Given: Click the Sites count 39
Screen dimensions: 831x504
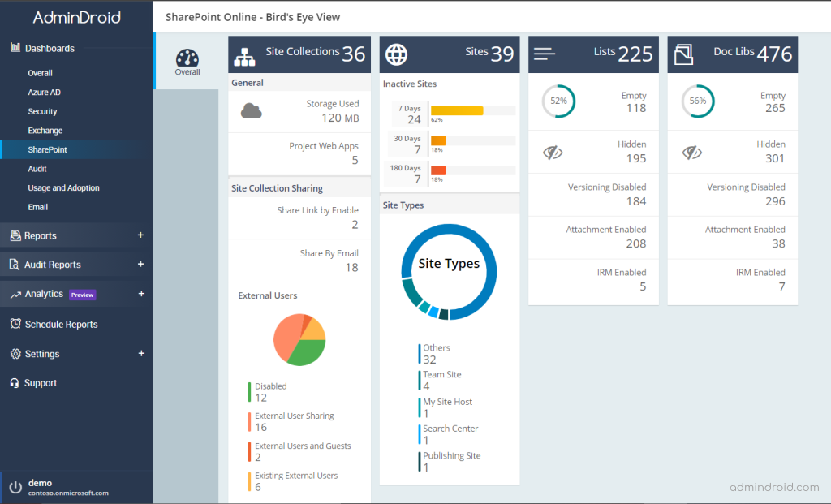Looking at the screenshot, I should point(502,54).
